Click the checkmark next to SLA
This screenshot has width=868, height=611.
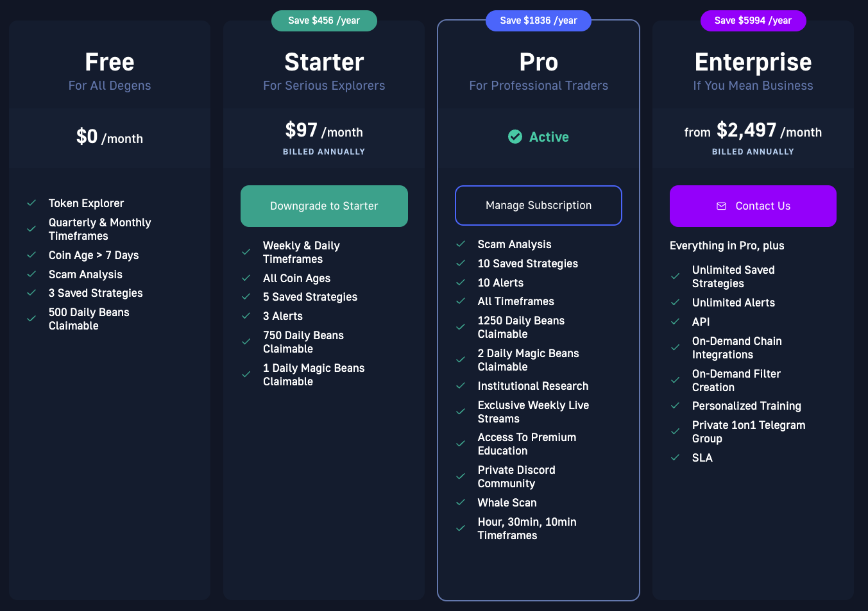click(675, 458)
